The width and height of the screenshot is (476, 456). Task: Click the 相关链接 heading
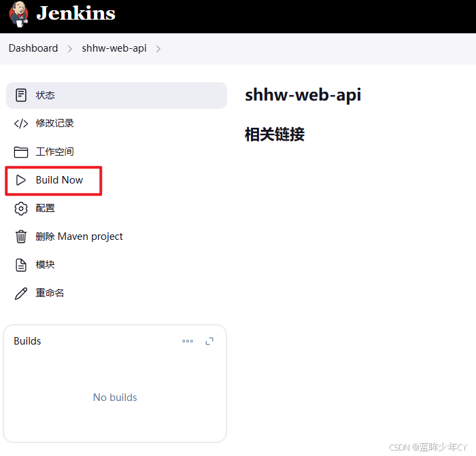pos(275,135)
